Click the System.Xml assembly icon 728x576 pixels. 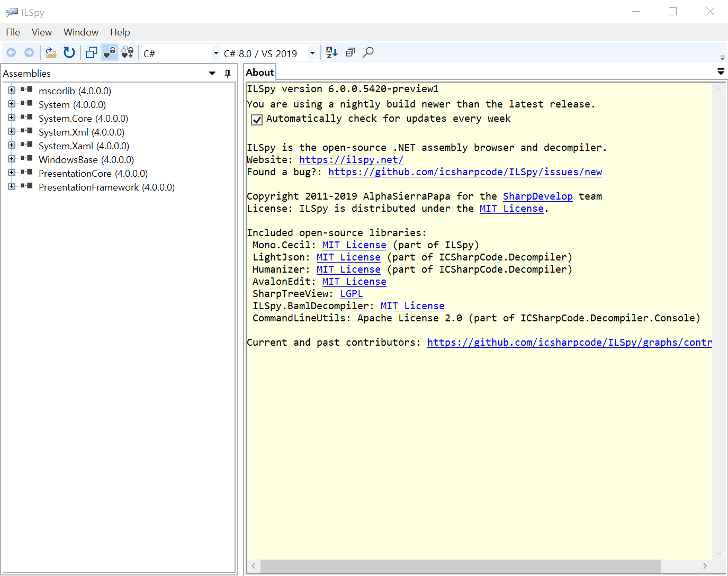pyautogui.click(x=26, y=131)
